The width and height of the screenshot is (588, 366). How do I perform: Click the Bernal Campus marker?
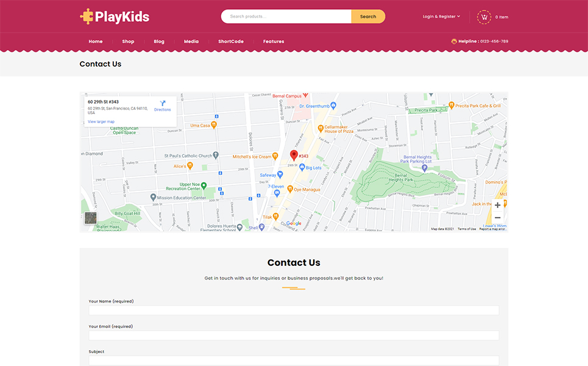click(x=306, y=95)
